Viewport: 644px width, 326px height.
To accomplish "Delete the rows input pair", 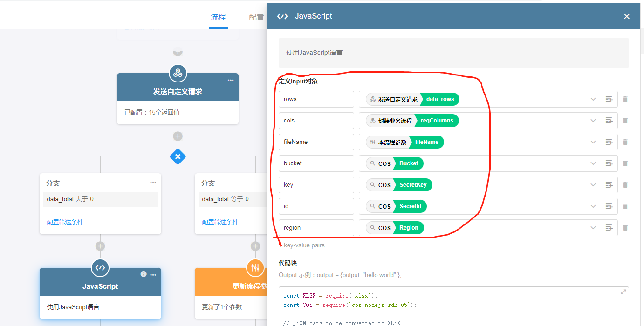I will click(x=625, y=99).
